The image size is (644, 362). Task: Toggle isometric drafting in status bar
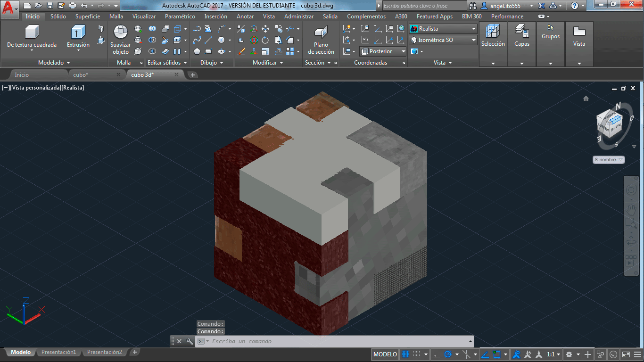tap(467, 354)
